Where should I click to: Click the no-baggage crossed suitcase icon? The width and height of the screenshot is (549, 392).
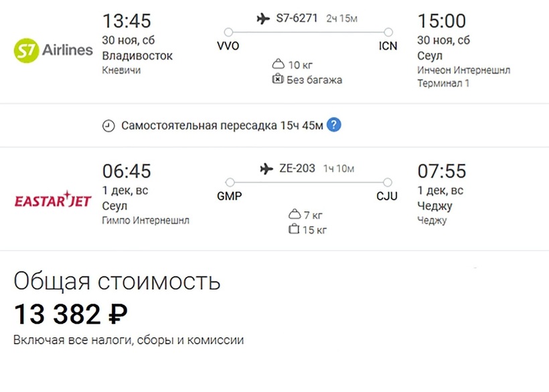[x=278, y=80]
